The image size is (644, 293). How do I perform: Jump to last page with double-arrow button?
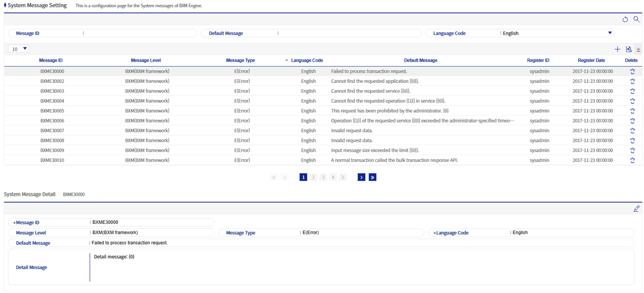tap(372, 177)
